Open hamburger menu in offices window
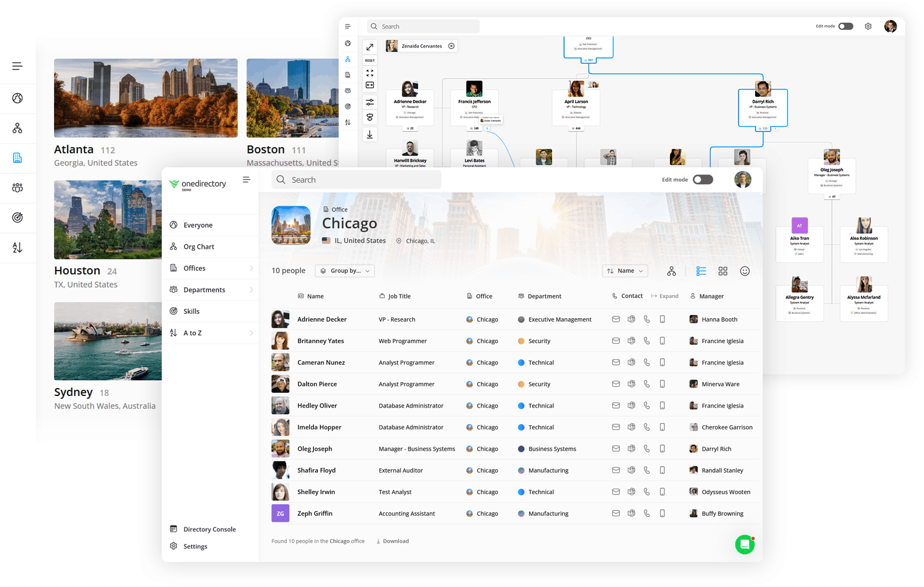The width and height of the screenshot is (924, 587). [x=18, y=66]
